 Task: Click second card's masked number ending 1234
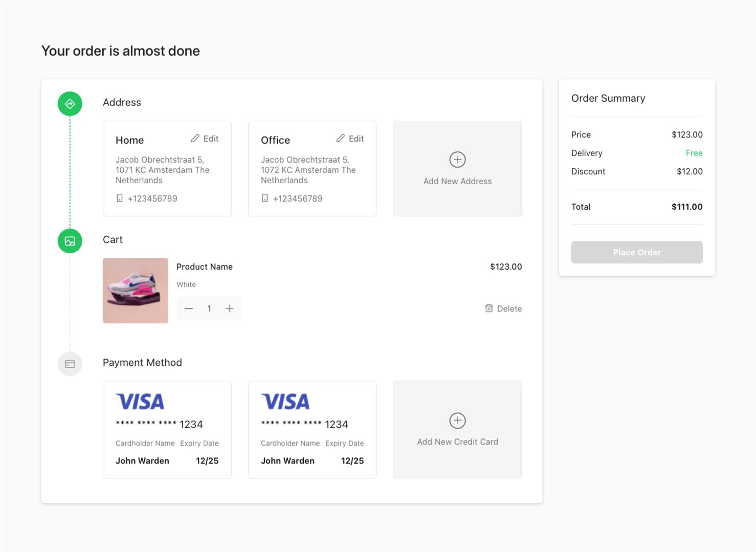[304, 424]
